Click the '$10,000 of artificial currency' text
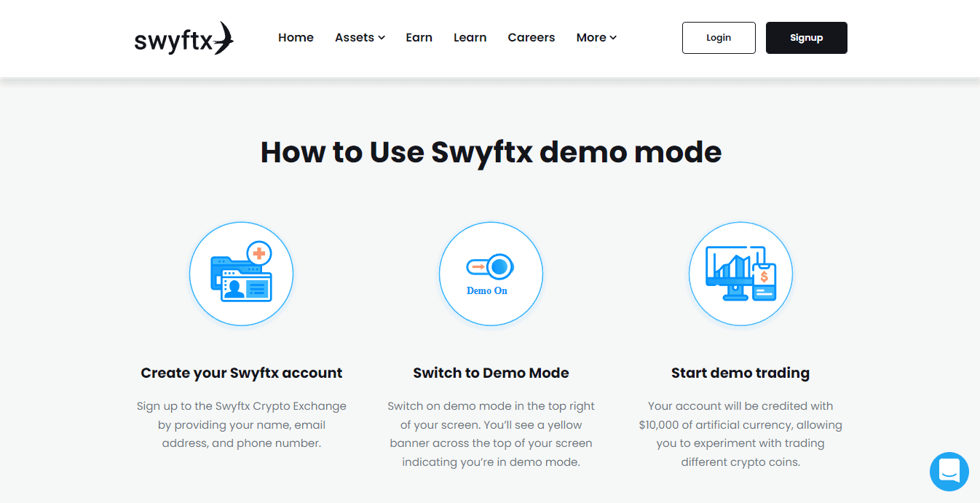The image size is (980, 503). [714, 424]
